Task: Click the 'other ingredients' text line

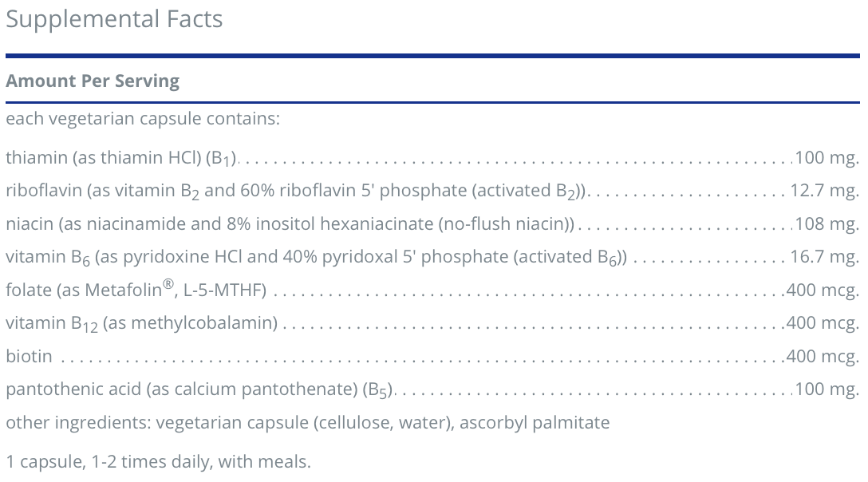Action: coord(307,423)
